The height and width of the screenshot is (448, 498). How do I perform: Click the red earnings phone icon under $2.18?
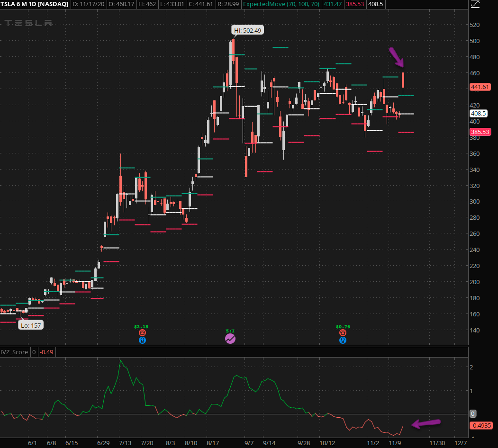point(142,333)
